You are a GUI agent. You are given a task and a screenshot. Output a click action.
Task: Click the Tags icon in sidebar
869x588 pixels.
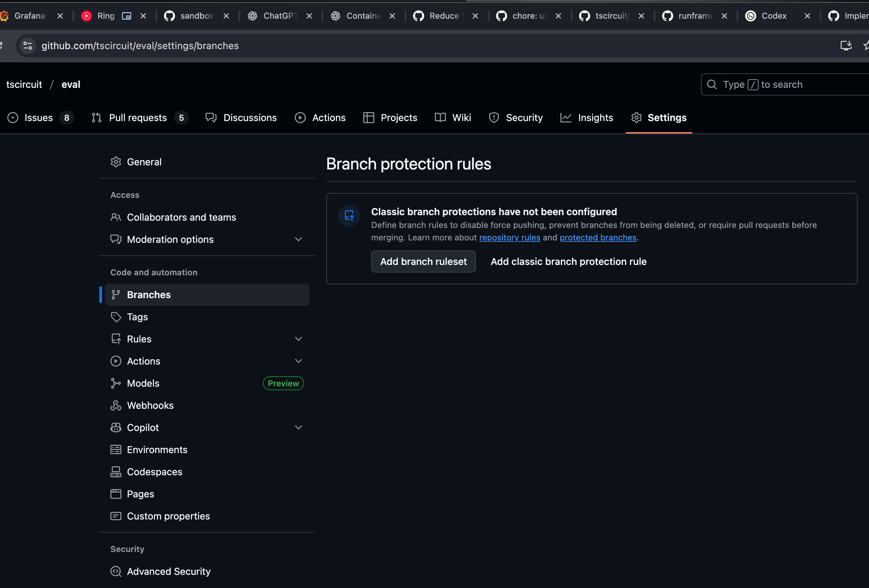(116, 317)
